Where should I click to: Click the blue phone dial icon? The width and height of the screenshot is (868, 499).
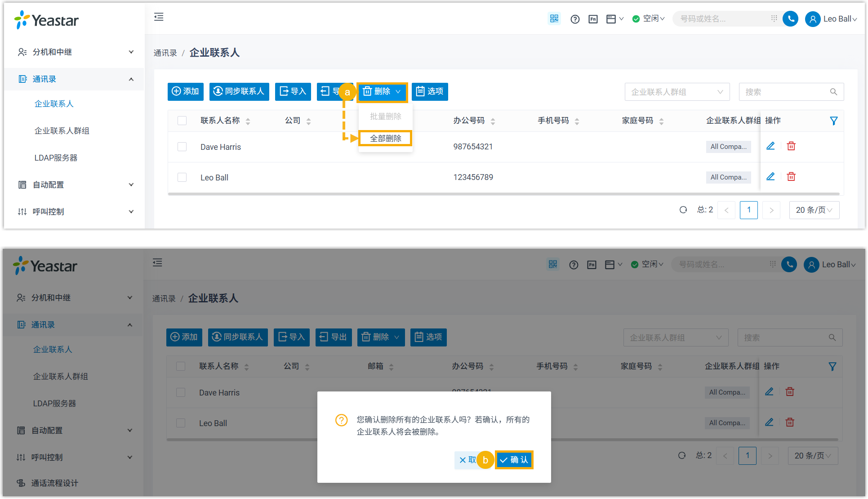point(790,19)
